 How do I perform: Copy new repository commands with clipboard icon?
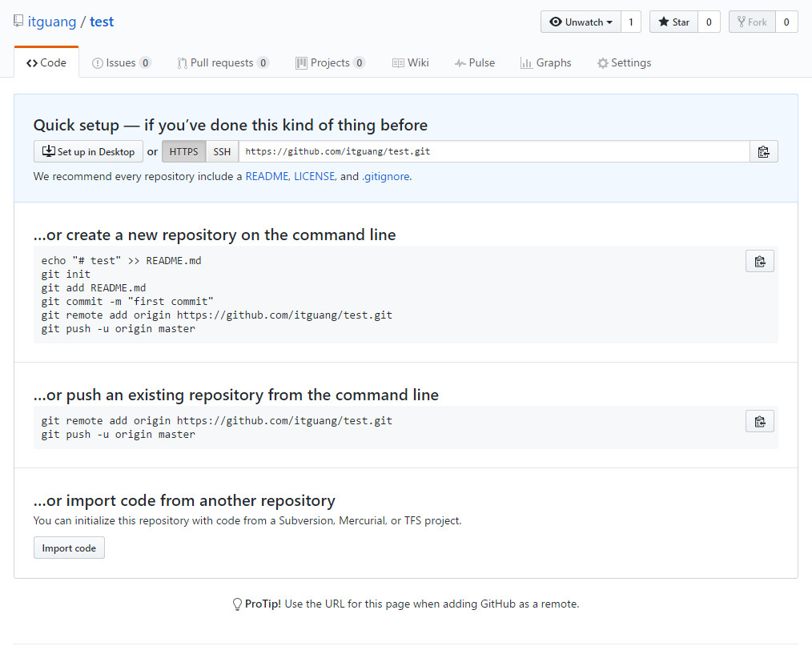760,262
